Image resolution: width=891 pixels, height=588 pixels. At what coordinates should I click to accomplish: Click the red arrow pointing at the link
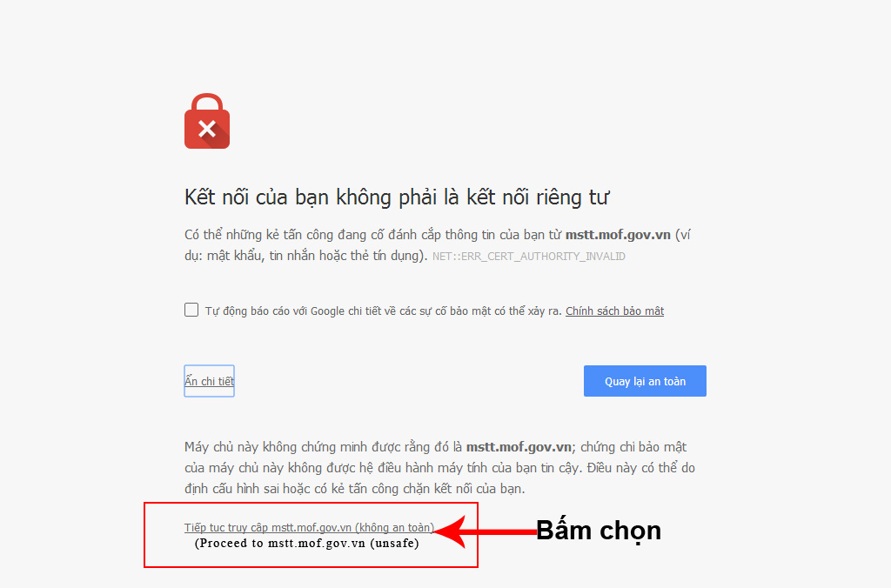(x=485, y=531)
